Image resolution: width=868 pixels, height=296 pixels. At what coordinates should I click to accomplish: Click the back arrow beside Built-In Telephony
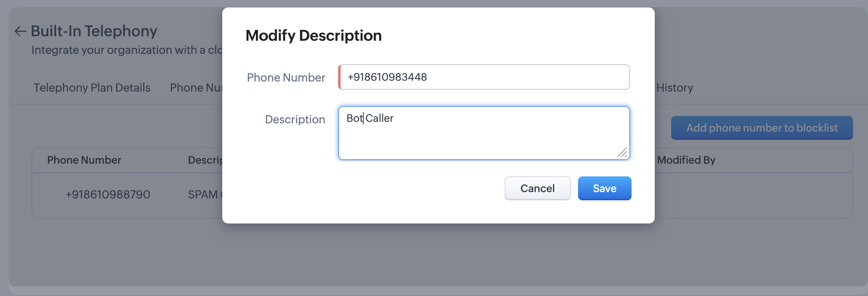20,31
